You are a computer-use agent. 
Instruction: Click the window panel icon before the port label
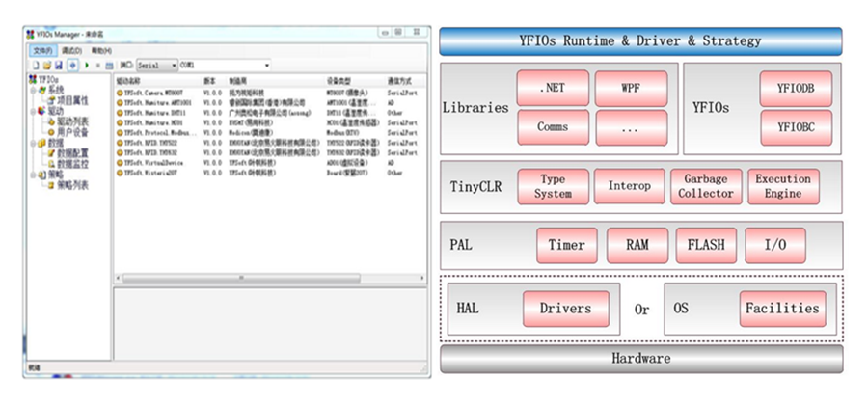[x=109, y=66]
